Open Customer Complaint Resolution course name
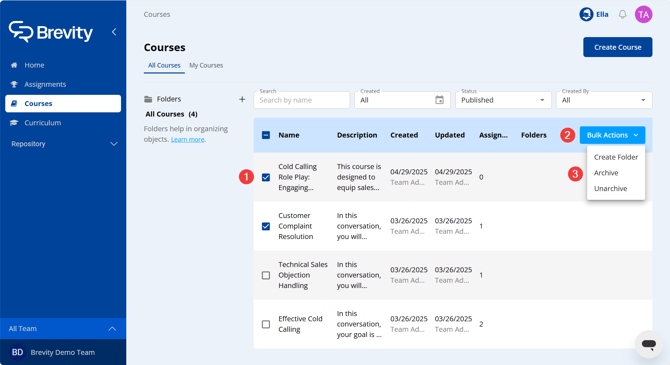The height and width of the screenshot is (365, 670). [296, 226]
